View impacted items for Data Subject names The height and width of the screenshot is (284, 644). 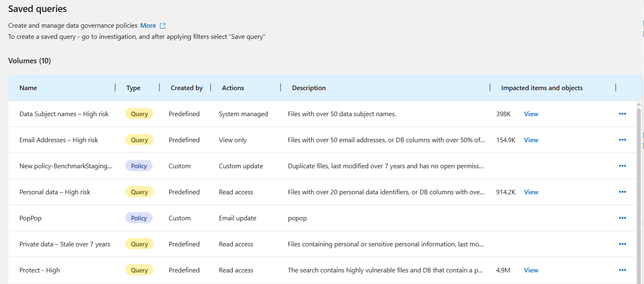531,114
